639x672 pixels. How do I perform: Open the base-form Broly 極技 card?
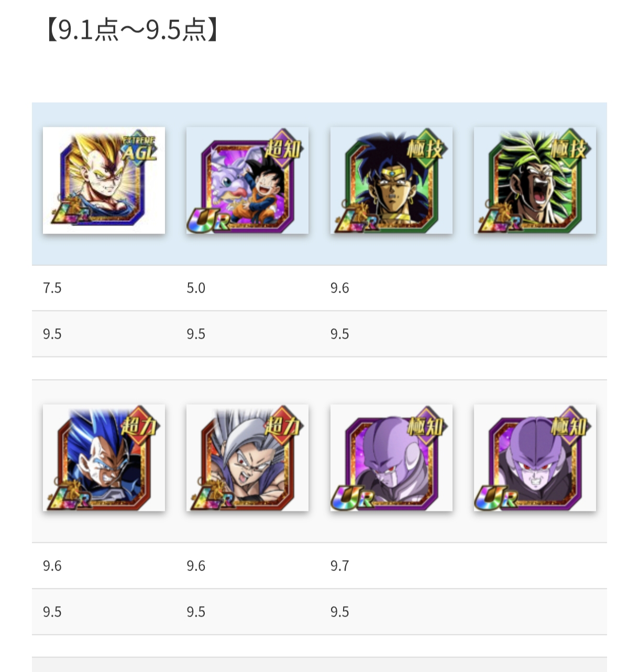click(391, 180)
